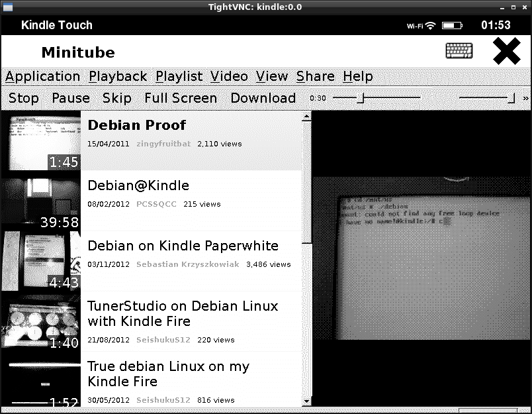Click TunerStudio on Debian Linux title
Image resolution: width=532 pixels, height=414 pixels.
183,314
